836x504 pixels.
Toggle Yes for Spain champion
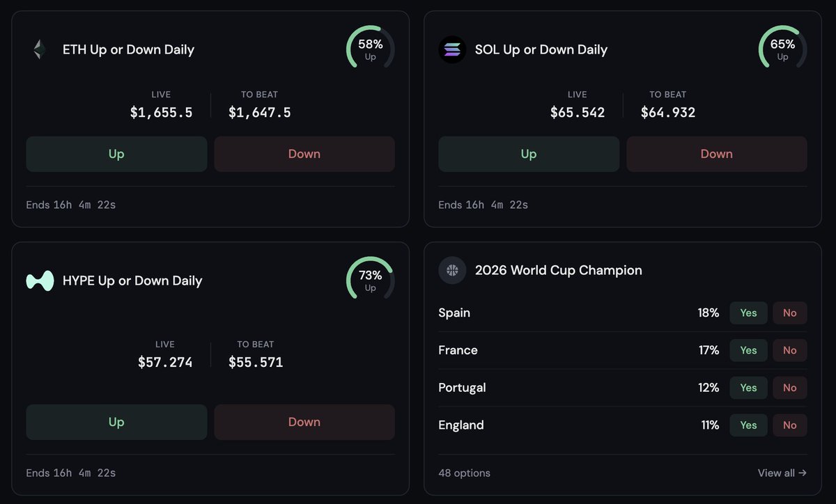(748, 313)
